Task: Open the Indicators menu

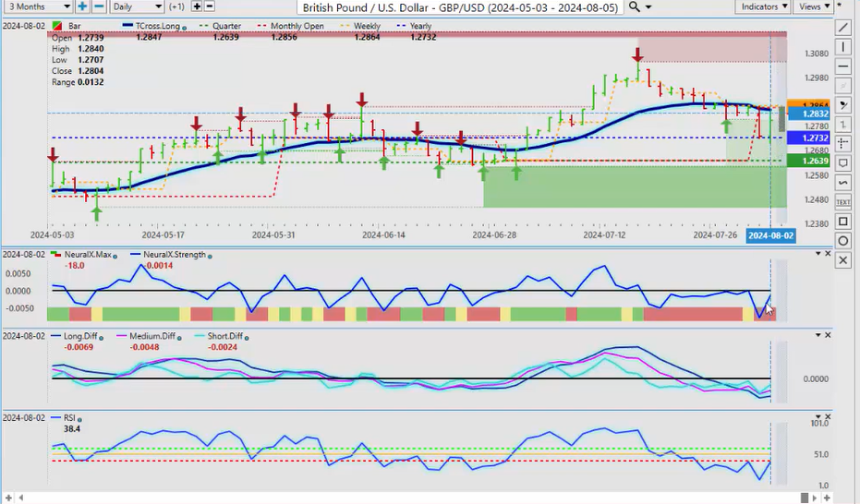Action: coord(764,6)
